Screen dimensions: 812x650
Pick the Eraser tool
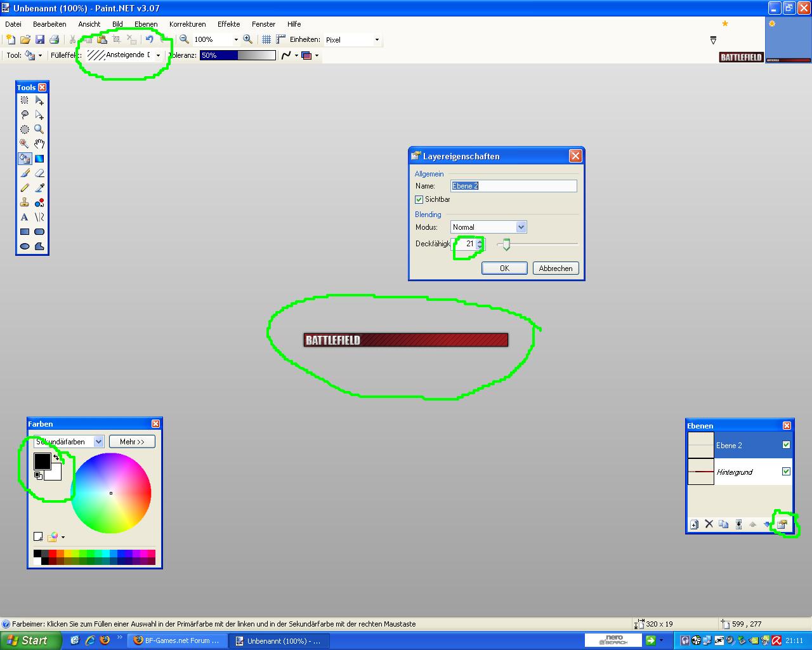(x=39, y=173)
